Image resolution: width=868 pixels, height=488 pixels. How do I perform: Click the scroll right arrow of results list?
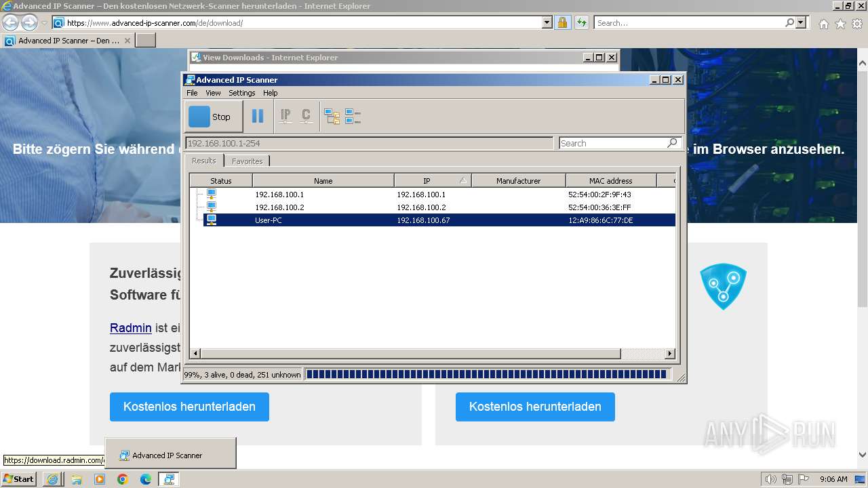tap(670, 354)
